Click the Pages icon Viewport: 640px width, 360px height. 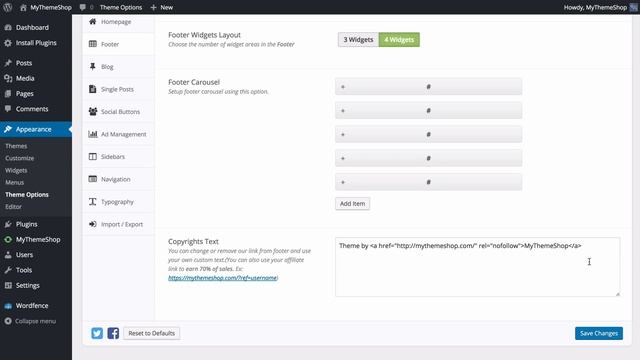8,93
